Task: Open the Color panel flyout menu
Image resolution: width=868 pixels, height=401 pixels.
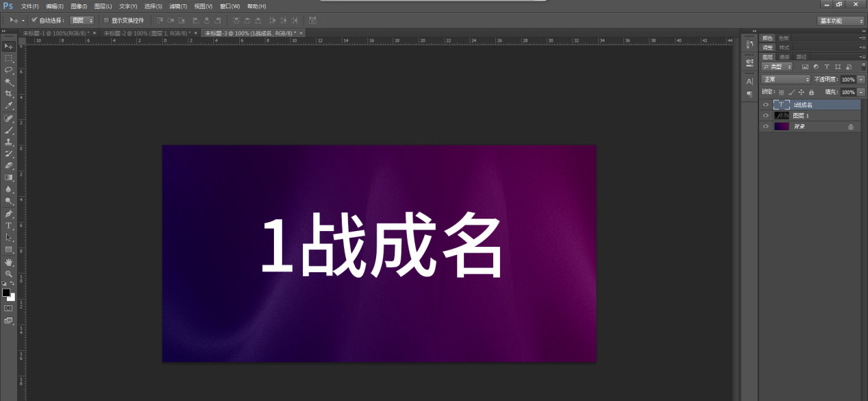Action: (x=863, y=38)
